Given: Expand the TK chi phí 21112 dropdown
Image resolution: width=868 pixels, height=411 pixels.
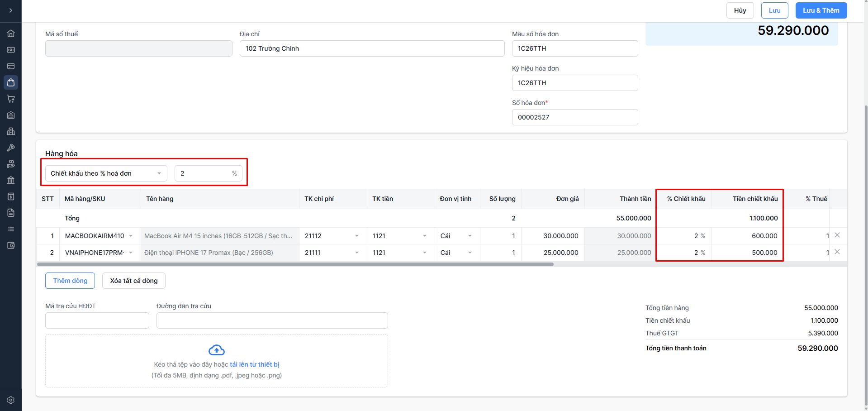Looking at the screenshot, I should click(356, 236).
